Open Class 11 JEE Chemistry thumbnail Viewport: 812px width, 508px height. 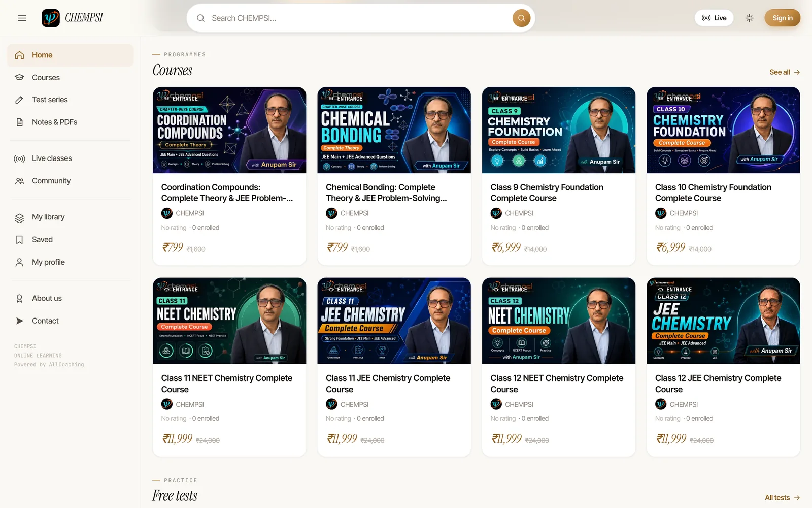pyautogui.click(x=394, y=321)
